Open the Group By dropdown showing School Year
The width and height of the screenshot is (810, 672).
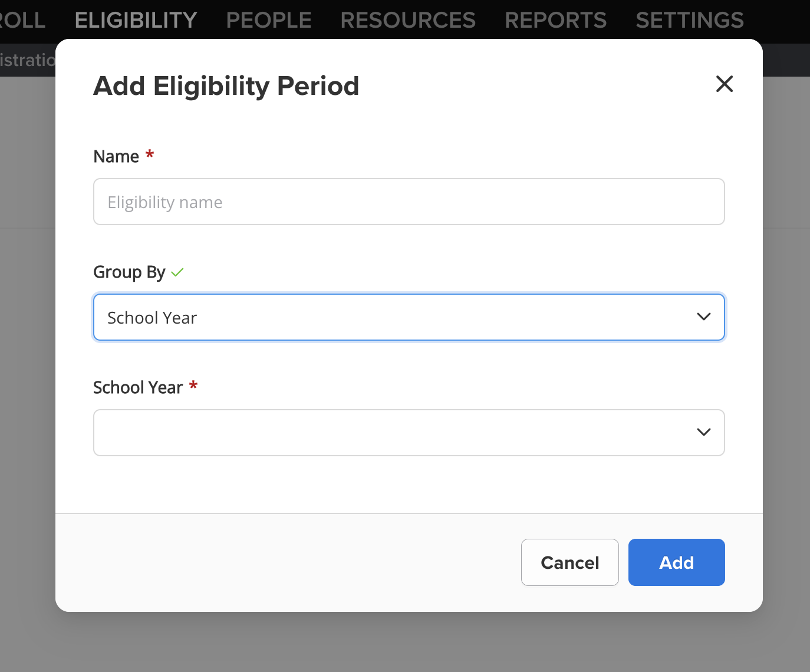pos(409,317)
